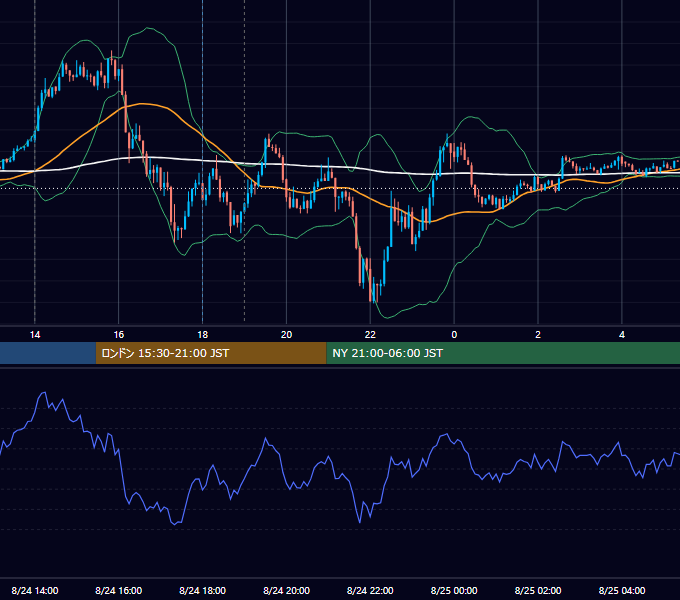Viewport: 680px width, 600px height.
Task: Click the '8/24 22:00' indicator time label
Action: (370, 590)
